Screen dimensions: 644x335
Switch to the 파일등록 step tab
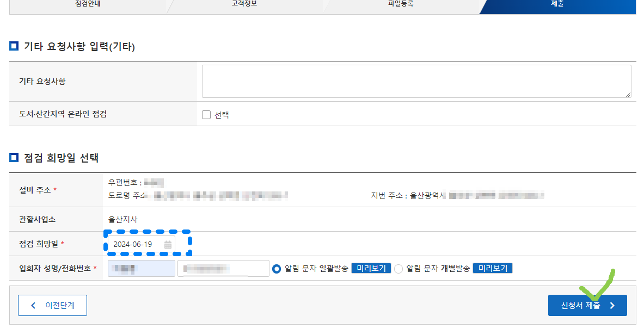[401, 5]
